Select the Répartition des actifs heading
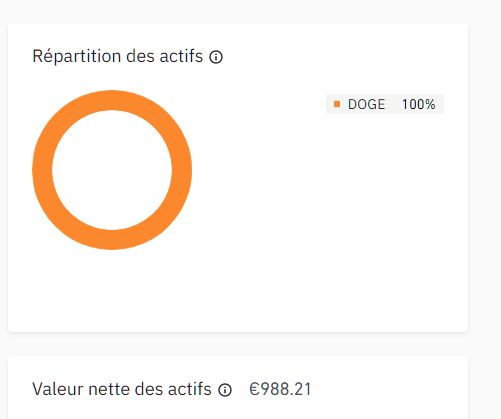Screen dimensions: 501x419 [118, 56]
